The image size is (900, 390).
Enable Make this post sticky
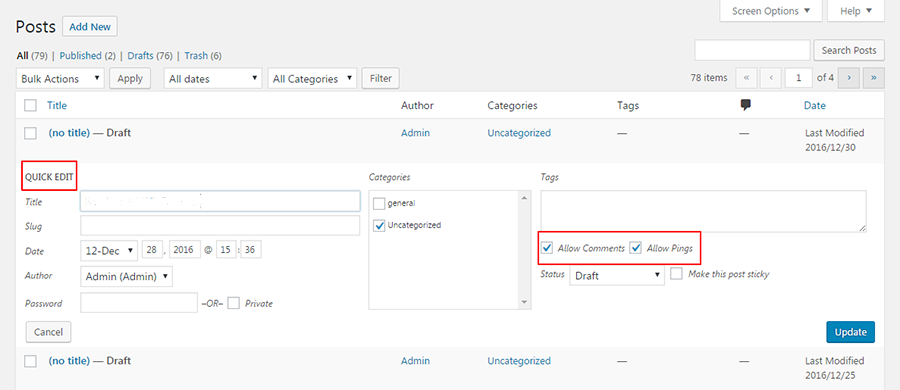click(x=676, y=273)
